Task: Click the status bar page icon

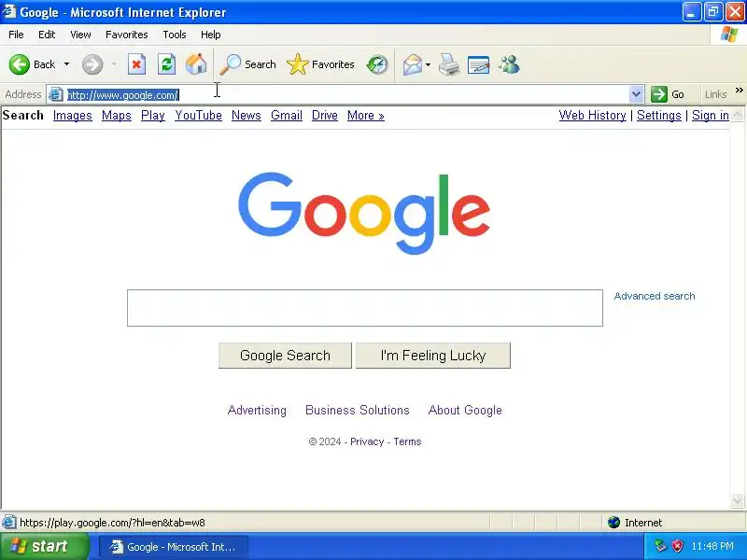Action: pyautogui.click(x=8, y=523)
